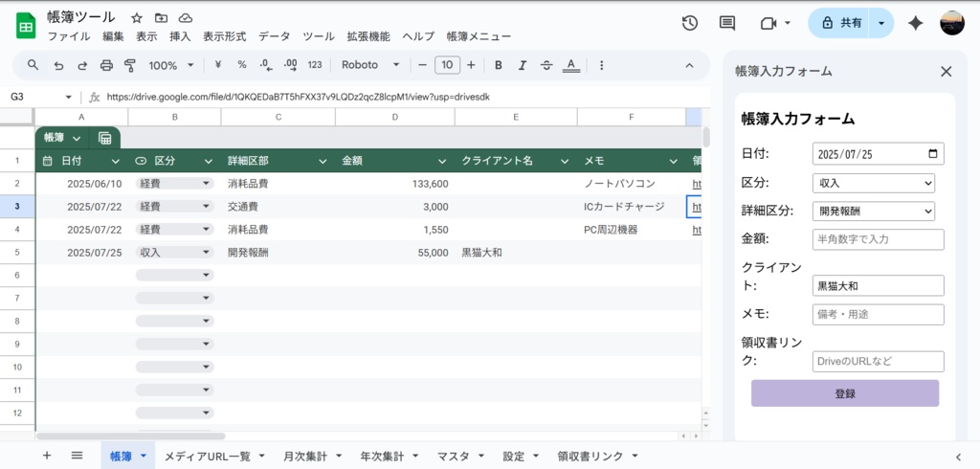Toggle strikethrough formatting
This screenshot has height=469, width=980.
(x=546, y=65)
